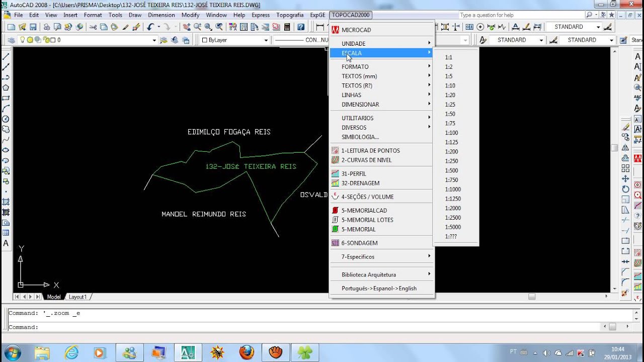Open the Layer Properties Manager icon
This screenshot has height=362, width=644.
coord(12,40)
